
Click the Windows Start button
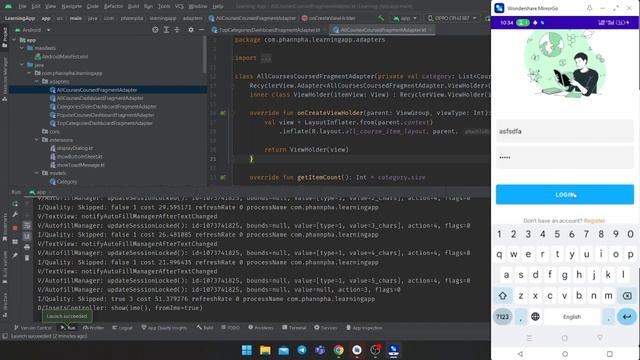pyautogui.click(x=247, y=350)
